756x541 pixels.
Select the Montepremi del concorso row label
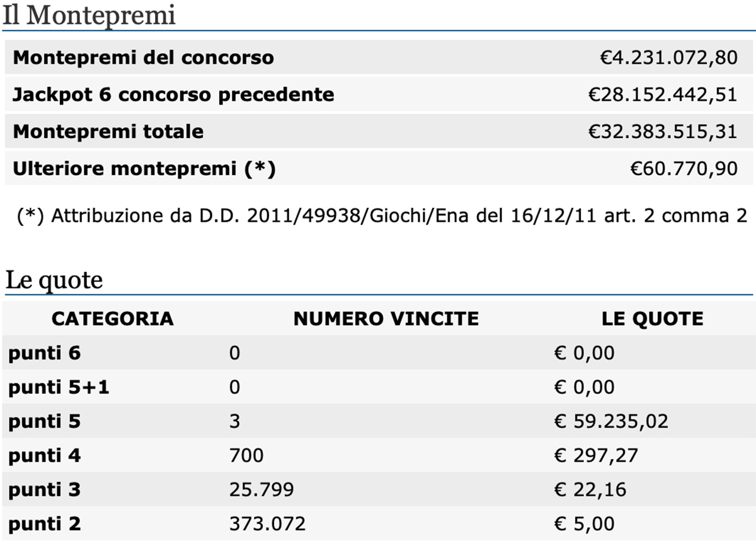144,58
